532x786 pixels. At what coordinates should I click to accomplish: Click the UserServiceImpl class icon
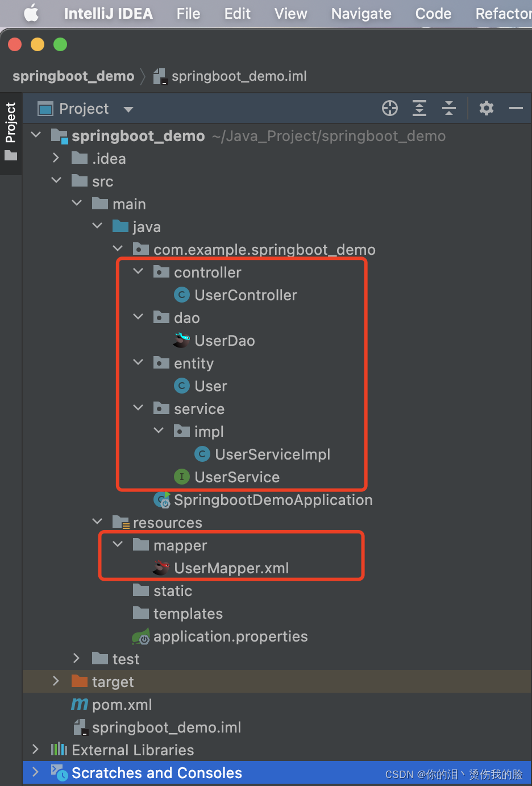(202, 454)
